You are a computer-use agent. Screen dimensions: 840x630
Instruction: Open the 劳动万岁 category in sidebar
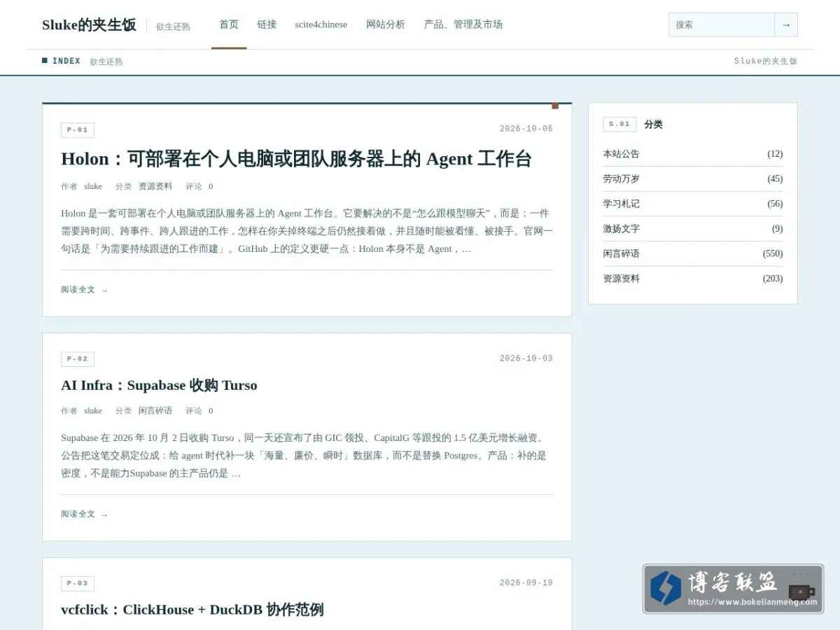pos(622,179)
